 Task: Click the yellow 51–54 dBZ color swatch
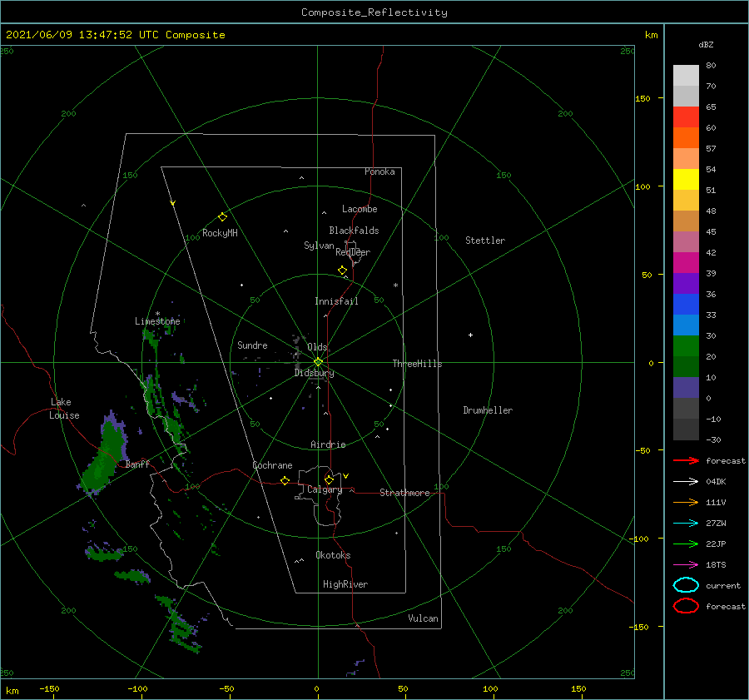[686, 180]
